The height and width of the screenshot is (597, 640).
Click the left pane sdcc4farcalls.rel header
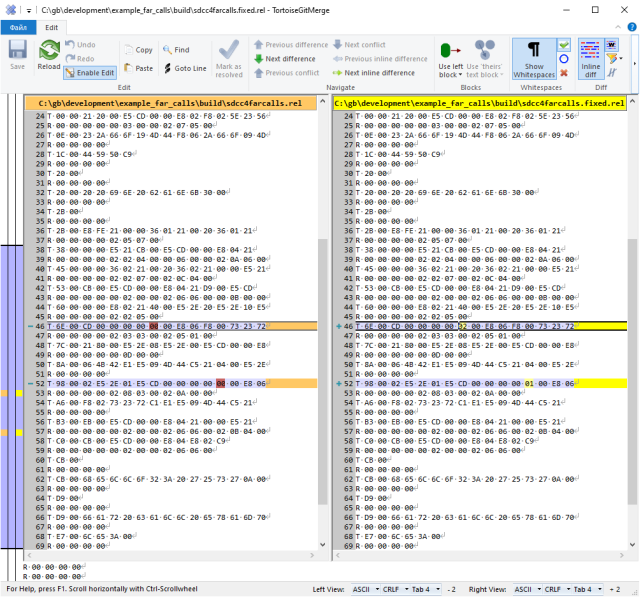tap(170, 103)
